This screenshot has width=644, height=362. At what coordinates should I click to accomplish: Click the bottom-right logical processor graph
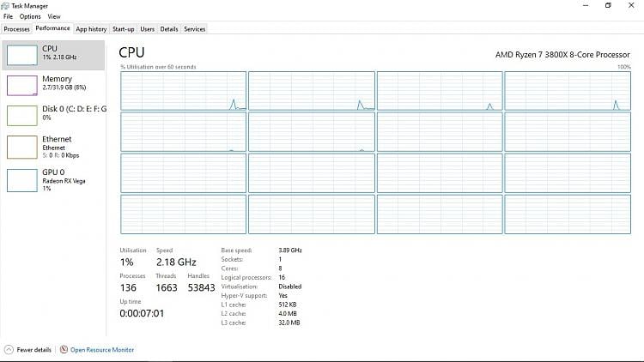pyautogui.click(x=568, y=214)
